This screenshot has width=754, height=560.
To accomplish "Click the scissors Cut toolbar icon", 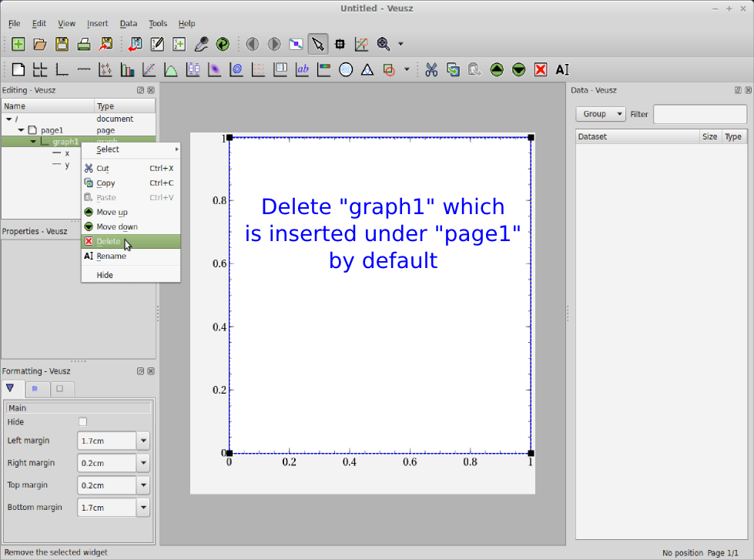I will click(431, 70).
